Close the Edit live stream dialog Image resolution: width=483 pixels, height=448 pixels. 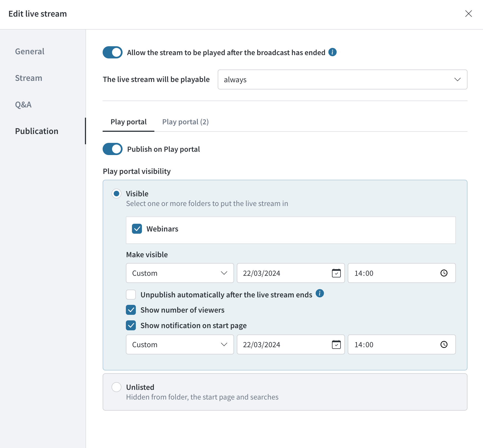tap(468, 14)
